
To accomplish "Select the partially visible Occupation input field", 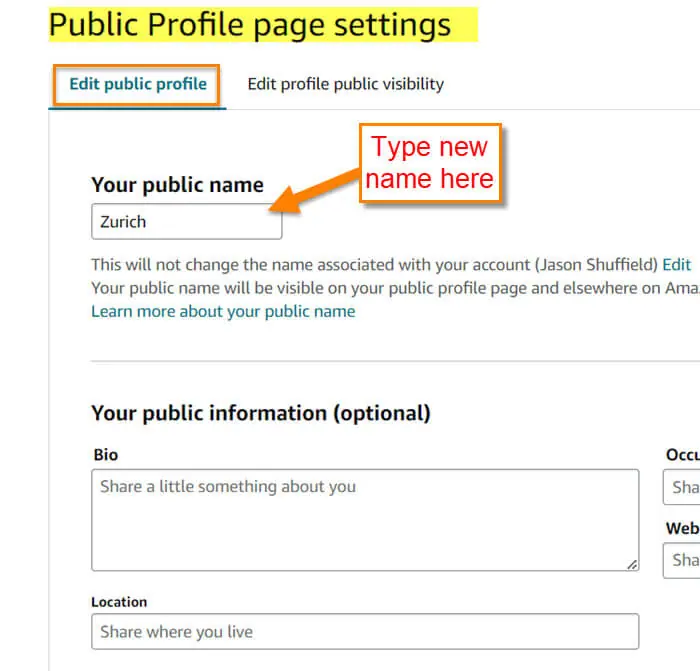I will tap(682, 487).
